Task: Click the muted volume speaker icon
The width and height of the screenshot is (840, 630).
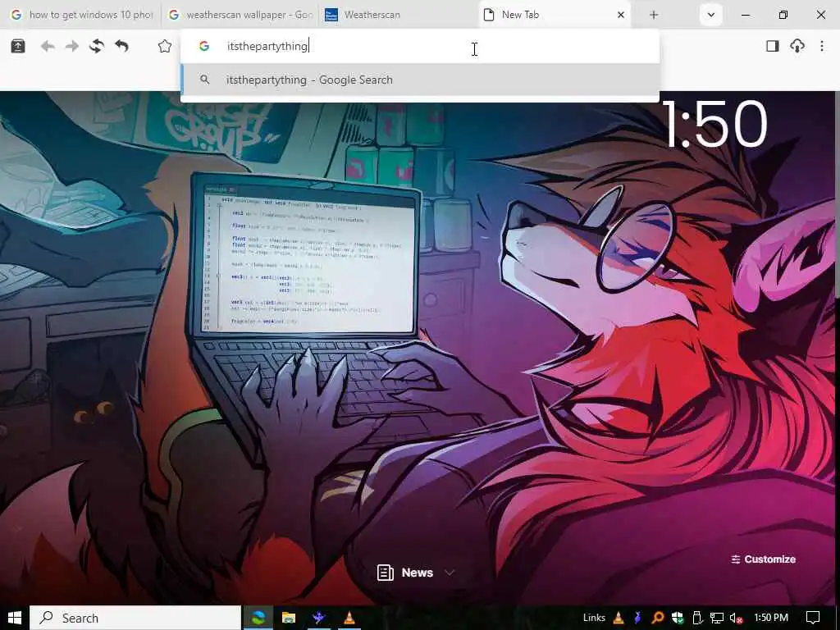Action: [736, 618]
